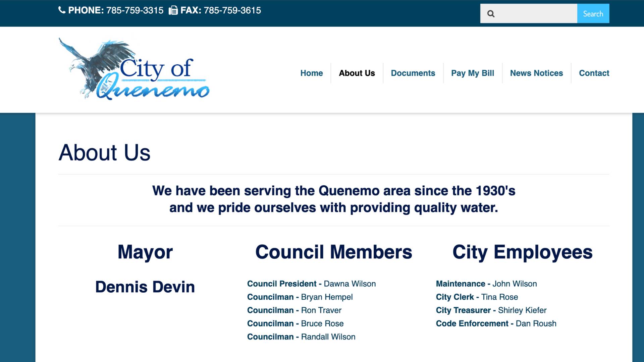Navigate to News Notices
The width and height of the screenshot is (644, 362).
click(536, 73)
